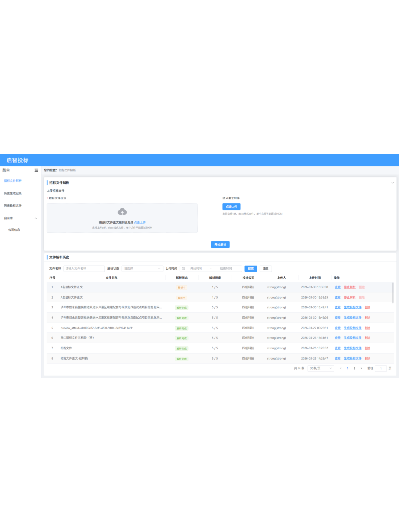Open the 解析状态 dropdown filter
399x532 pixels.
pyautogui.click(x=142, y=269)
